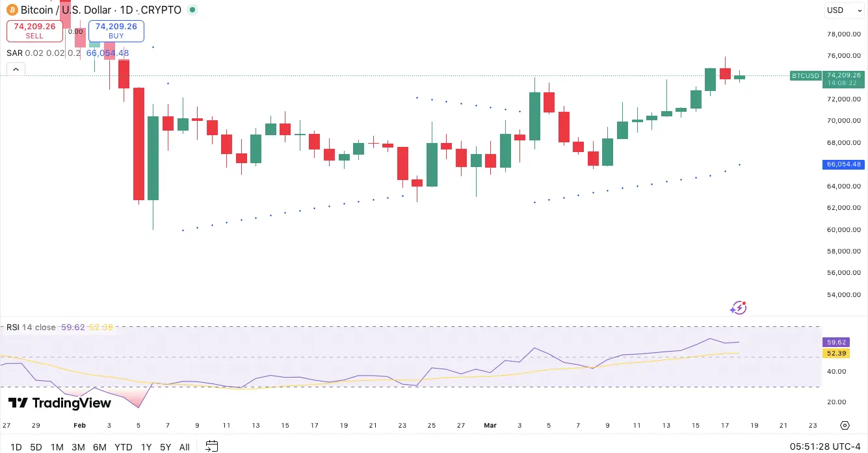Click the green market status dot
This screenshot has width=868, height=453.
[192, 10]
